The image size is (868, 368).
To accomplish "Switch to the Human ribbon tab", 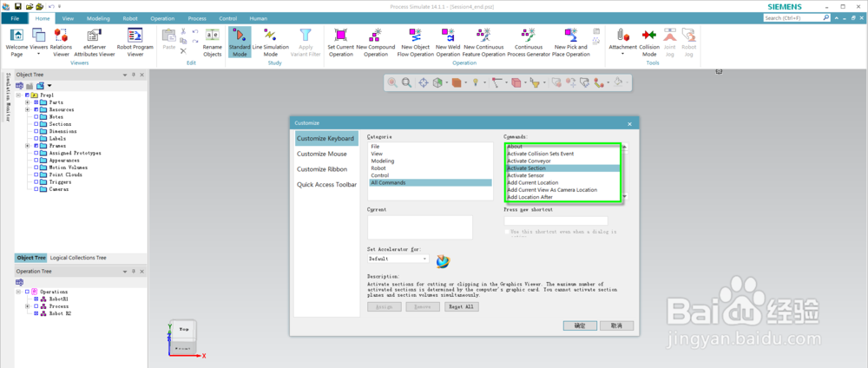I will (258, 18).
